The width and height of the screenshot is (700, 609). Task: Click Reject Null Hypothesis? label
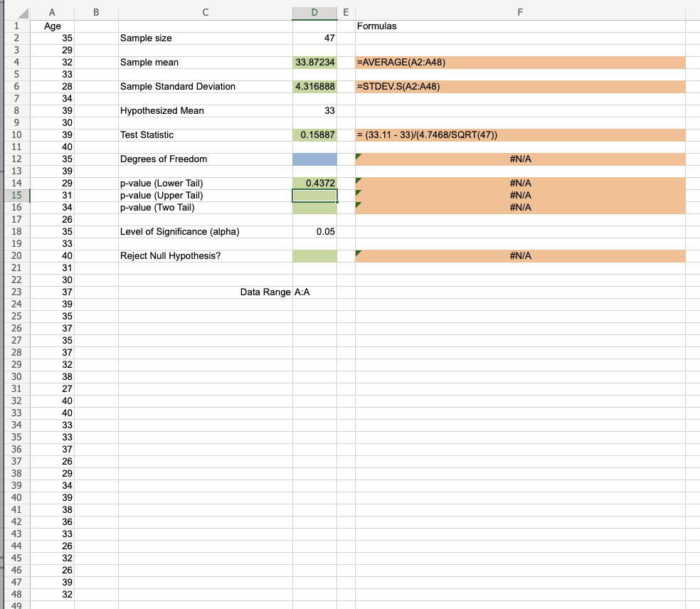tap(206, 255)
